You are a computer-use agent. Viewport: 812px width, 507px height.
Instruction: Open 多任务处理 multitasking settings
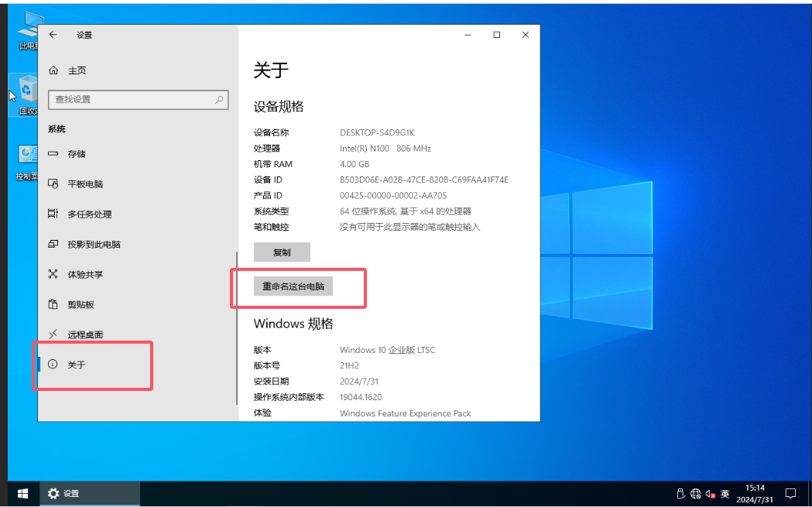pyautogui.click(x=90, y=214)
